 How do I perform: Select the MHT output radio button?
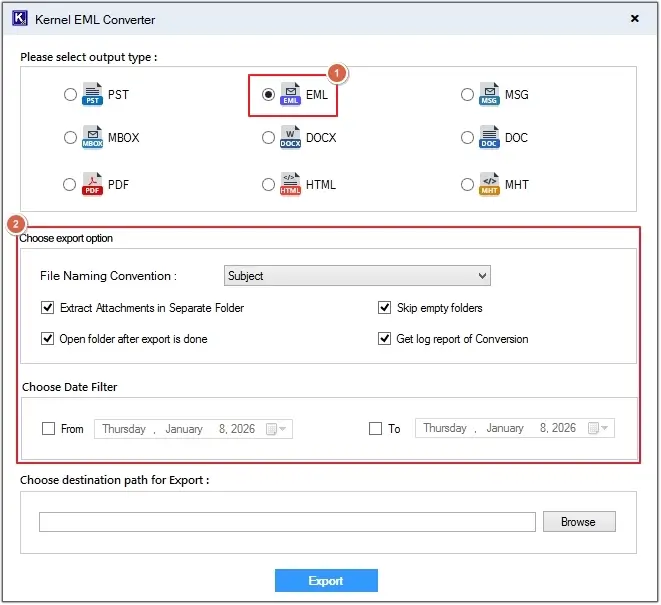click(x=467, y=185)
